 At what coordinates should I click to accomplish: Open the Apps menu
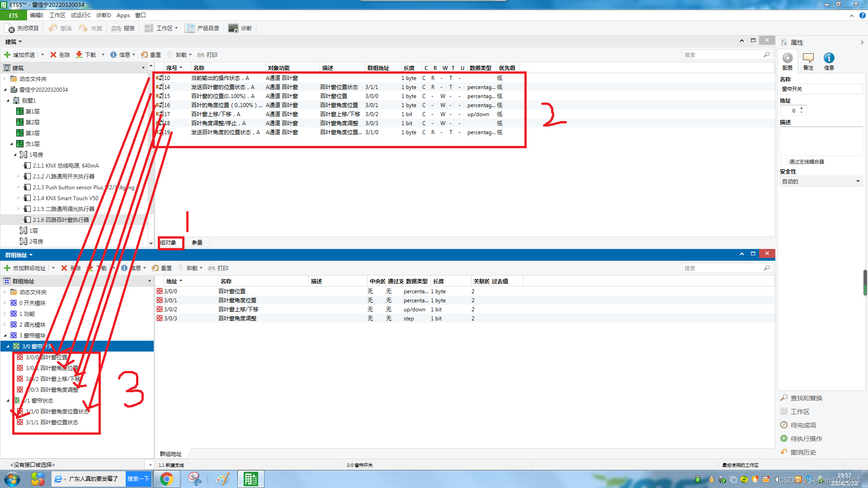[x=123, y=15]
